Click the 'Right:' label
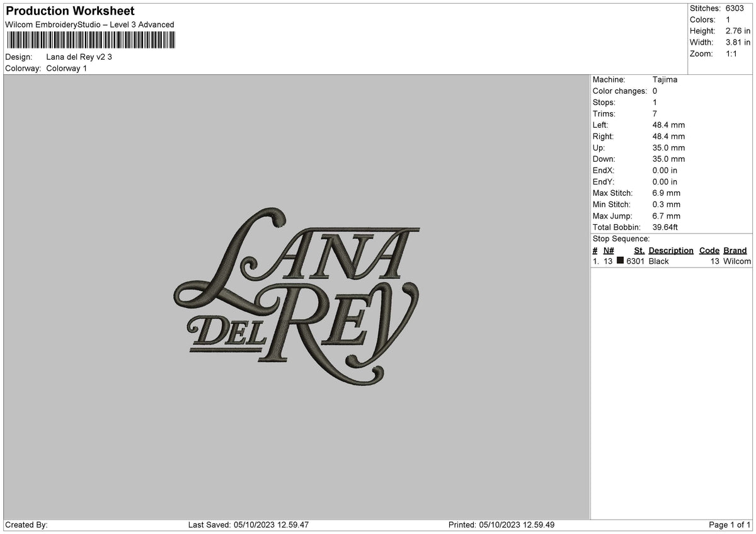The height and width of the screenshot is (534, 756). [x=603, y=136]
